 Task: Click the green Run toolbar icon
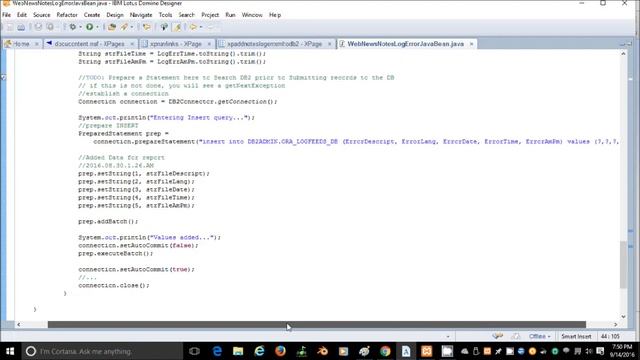coord(89,27)
